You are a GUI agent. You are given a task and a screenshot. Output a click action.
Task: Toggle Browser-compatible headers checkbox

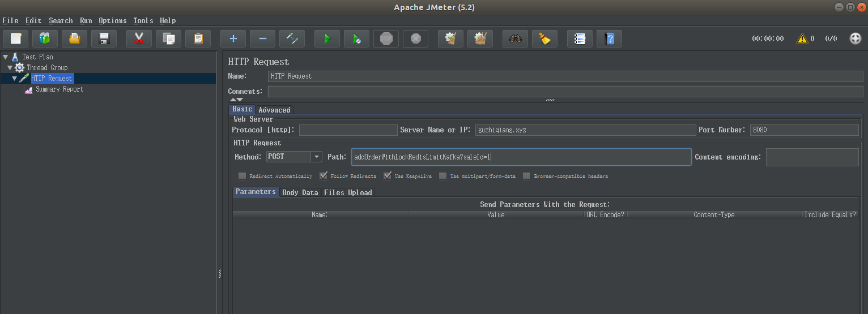click(x=526, y=176)
